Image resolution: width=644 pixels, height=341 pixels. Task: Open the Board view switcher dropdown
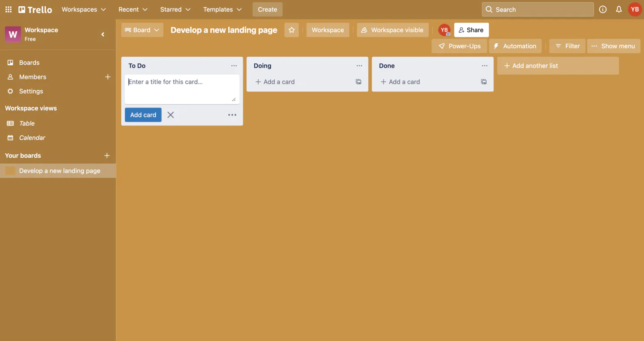pyautogui.click(x=142, y=29)
